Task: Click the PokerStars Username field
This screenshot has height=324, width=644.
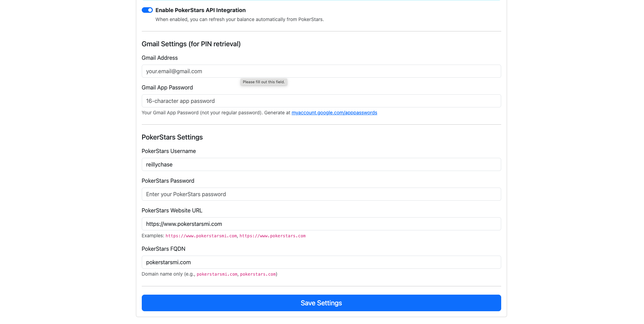Action: pos(321,164)
